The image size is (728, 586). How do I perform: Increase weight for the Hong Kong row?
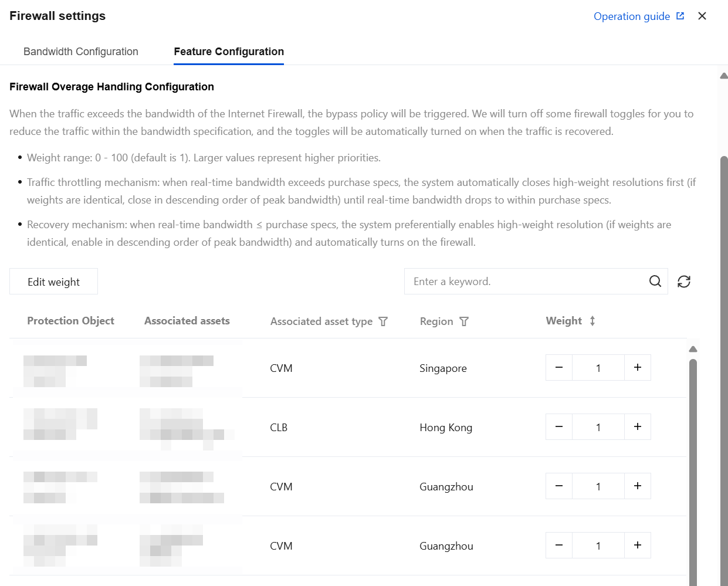tap(638, 427)
